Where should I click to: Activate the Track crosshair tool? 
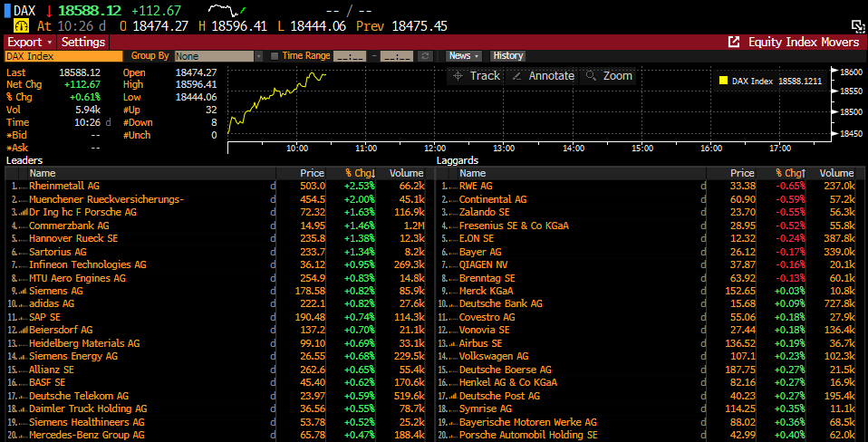coord(476,76)
